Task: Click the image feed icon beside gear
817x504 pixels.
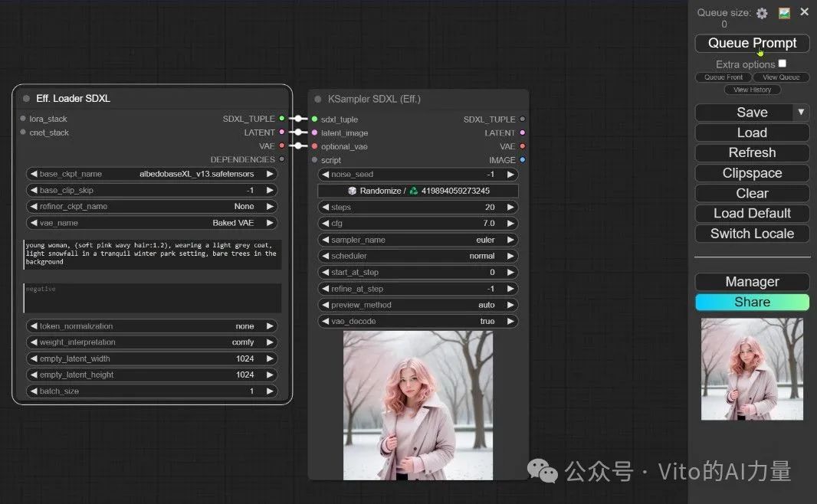Action: 784,13
